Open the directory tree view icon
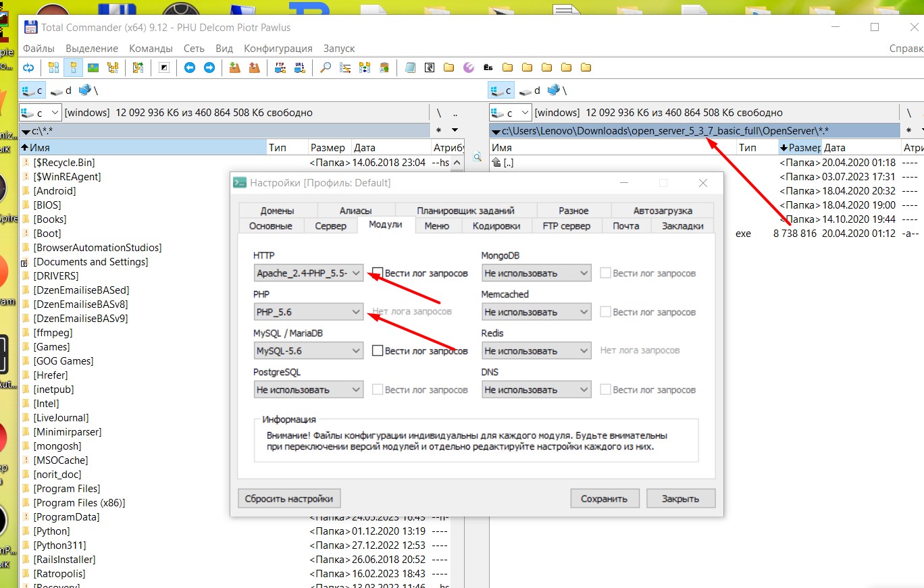 click(113, 68)
